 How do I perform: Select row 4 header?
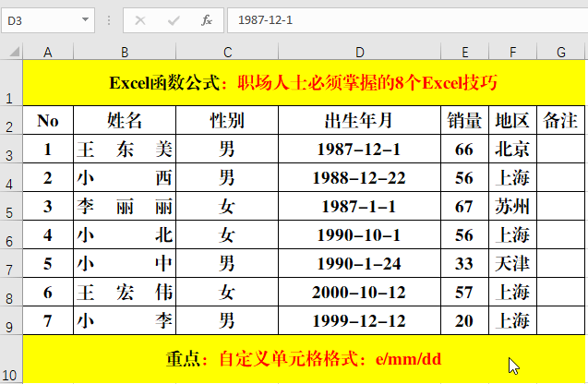pyautogui.click(x=11, y=178)
